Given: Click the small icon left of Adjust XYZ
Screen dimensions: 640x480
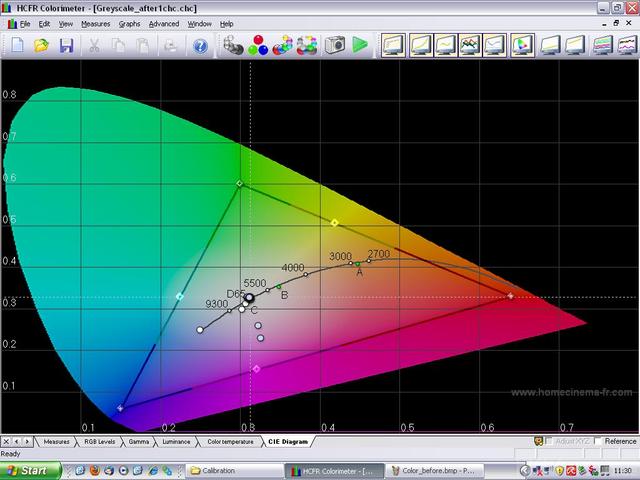Looking at the screenshot, I should [538, 441].
